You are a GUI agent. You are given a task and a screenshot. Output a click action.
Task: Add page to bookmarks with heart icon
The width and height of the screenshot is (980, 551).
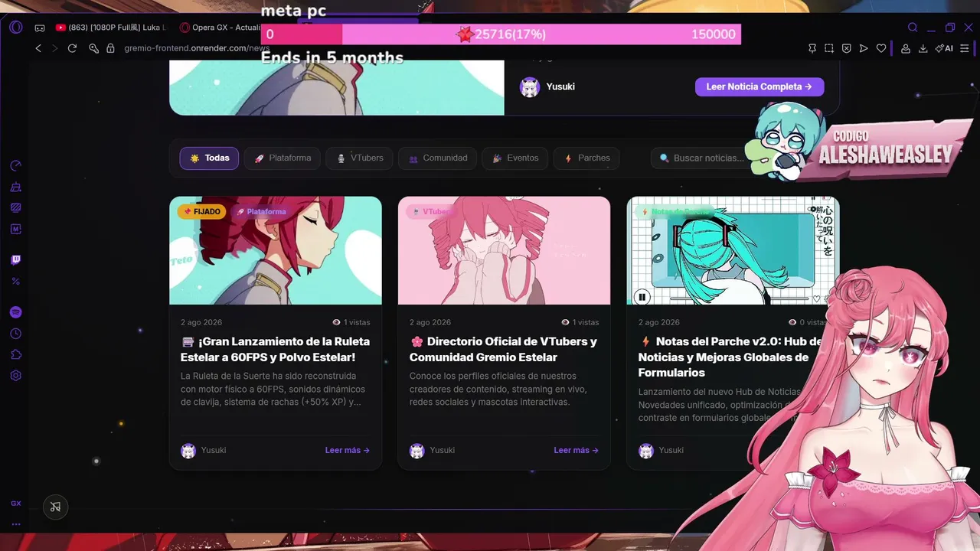[x=881, y=48]
